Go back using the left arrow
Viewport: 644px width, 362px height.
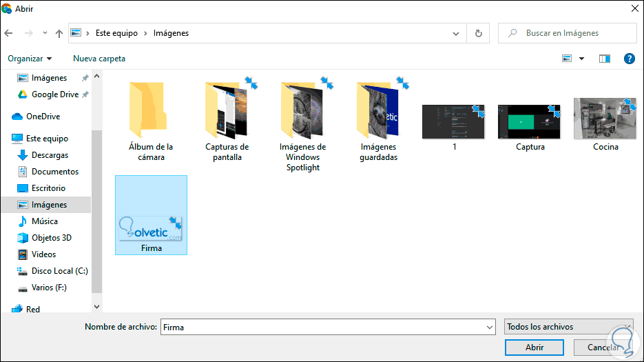pos(9,33)
